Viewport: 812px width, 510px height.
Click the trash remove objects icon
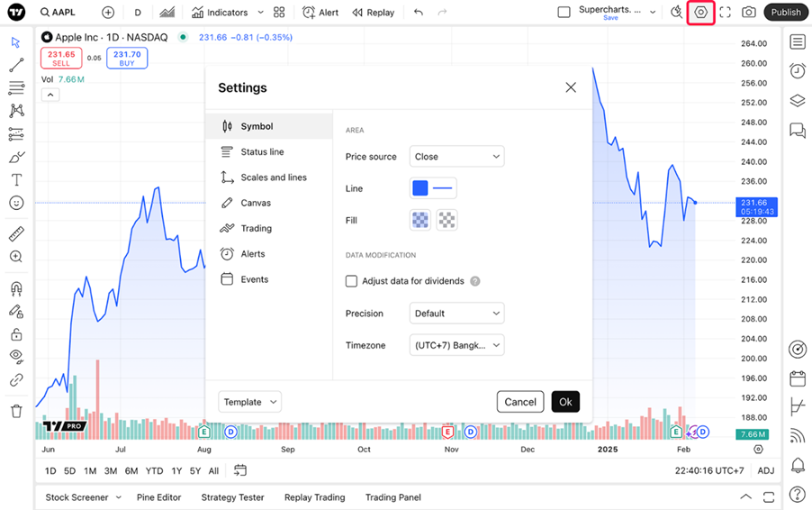pos(16,411)
